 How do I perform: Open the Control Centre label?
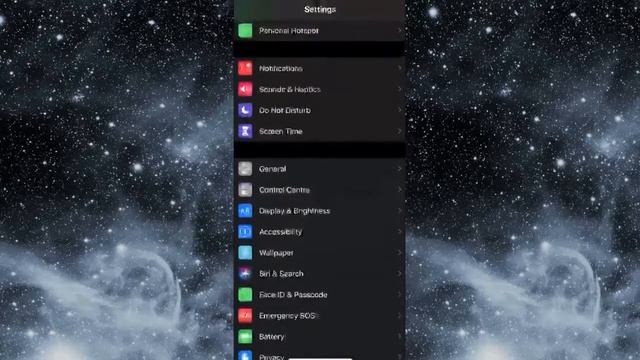pyautogui.click(x=284, y=190)
